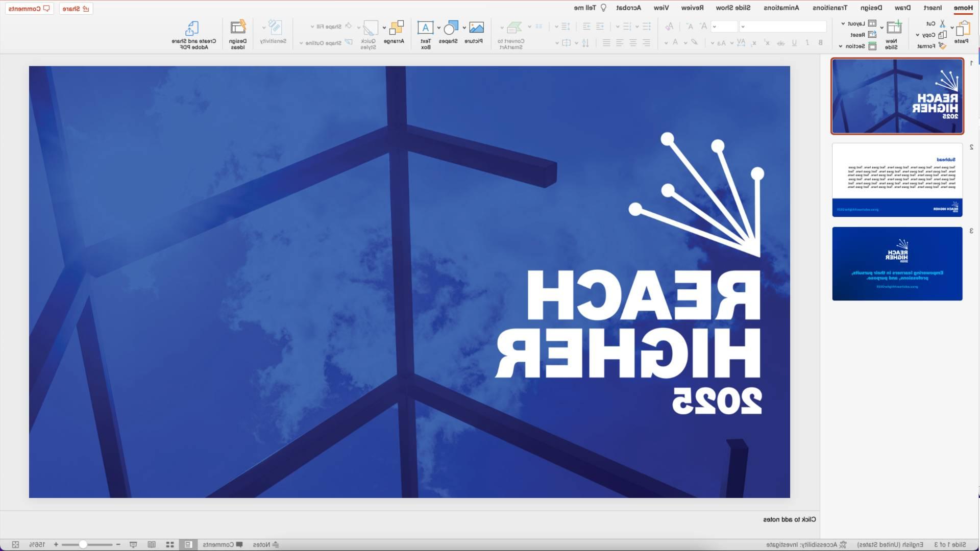Screen dimensions: 980x551
Task: Toggle Comments pane in status bar
Action: 223,545
